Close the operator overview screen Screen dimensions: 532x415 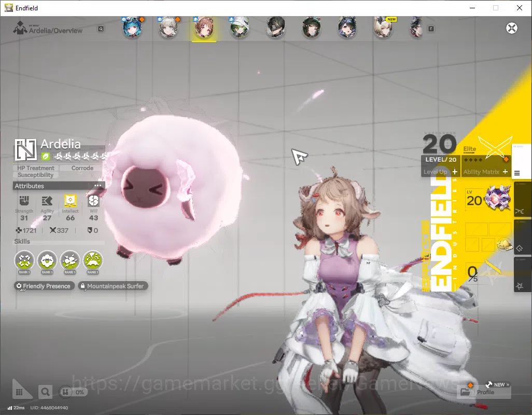pos(512,28)
